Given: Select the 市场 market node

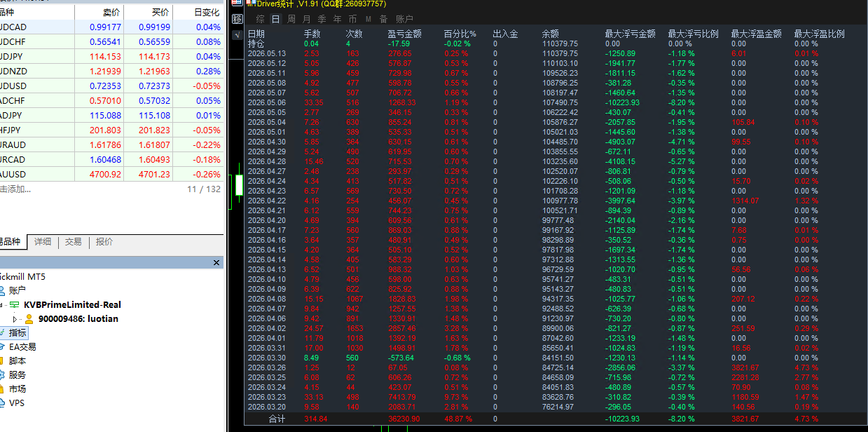Looking at the screenshot, I should [17, 389].
